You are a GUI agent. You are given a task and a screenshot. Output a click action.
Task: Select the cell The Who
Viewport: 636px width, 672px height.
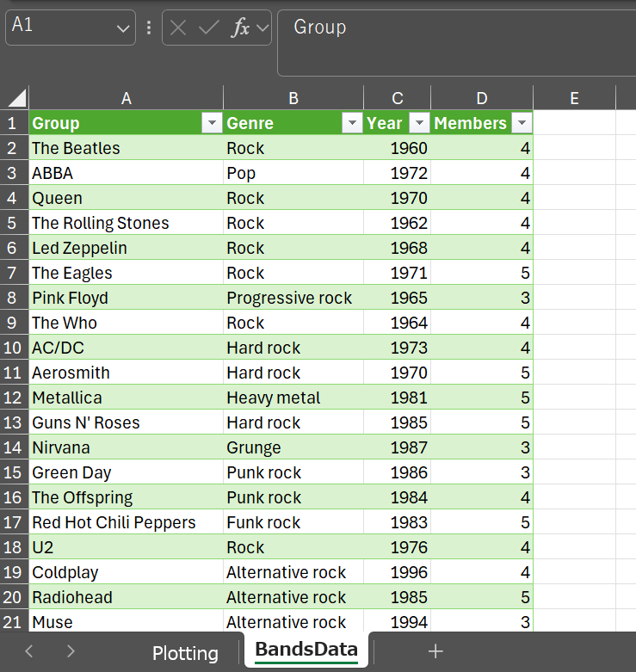pyautogui.click(x=126, y=323)
